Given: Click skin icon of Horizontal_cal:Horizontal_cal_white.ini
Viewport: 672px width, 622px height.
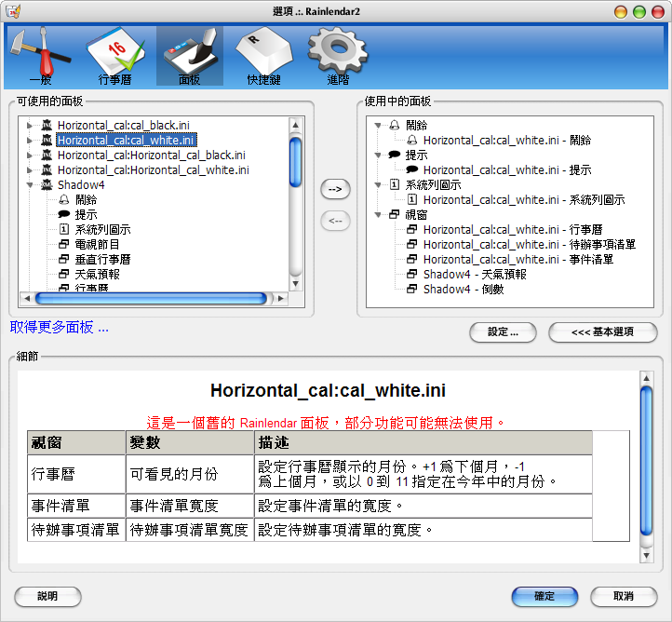Looking at the screenshot, I should click(x=47, y=169).
